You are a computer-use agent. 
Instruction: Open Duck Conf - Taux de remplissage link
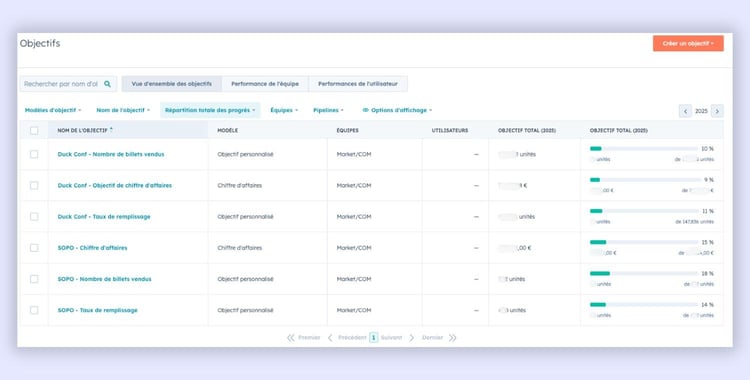(104, 217)
